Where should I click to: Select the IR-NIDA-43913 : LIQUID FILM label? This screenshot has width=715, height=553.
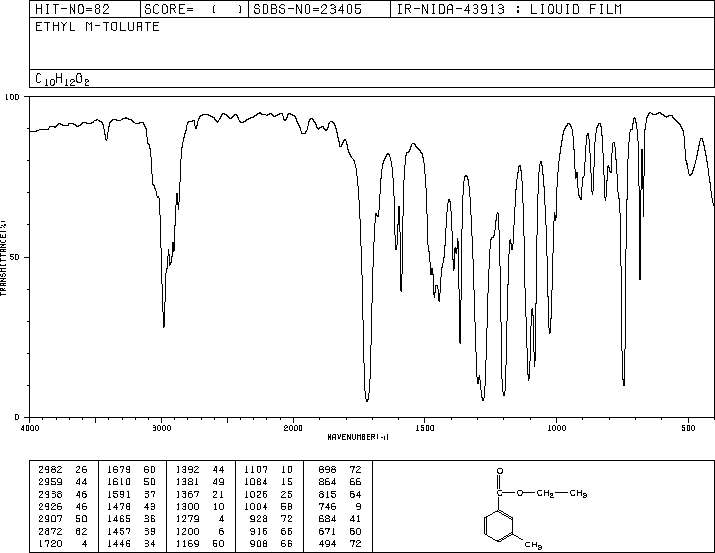[x=509, y=9]
